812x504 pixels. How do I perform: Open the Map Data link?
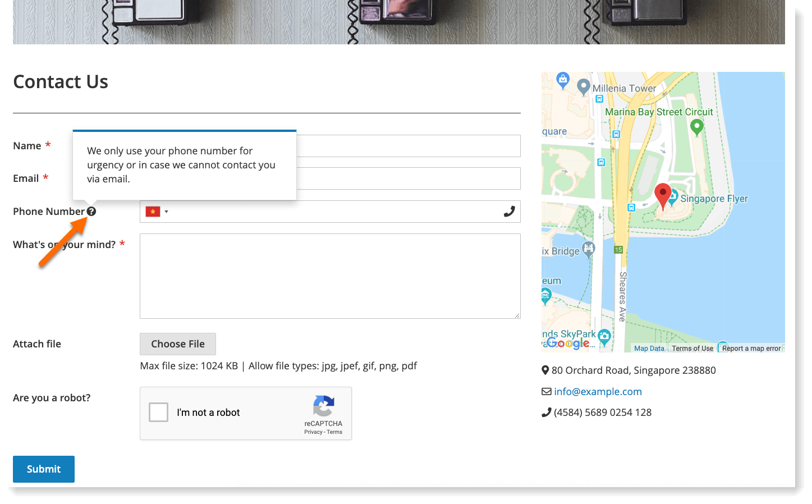(649, 349)
